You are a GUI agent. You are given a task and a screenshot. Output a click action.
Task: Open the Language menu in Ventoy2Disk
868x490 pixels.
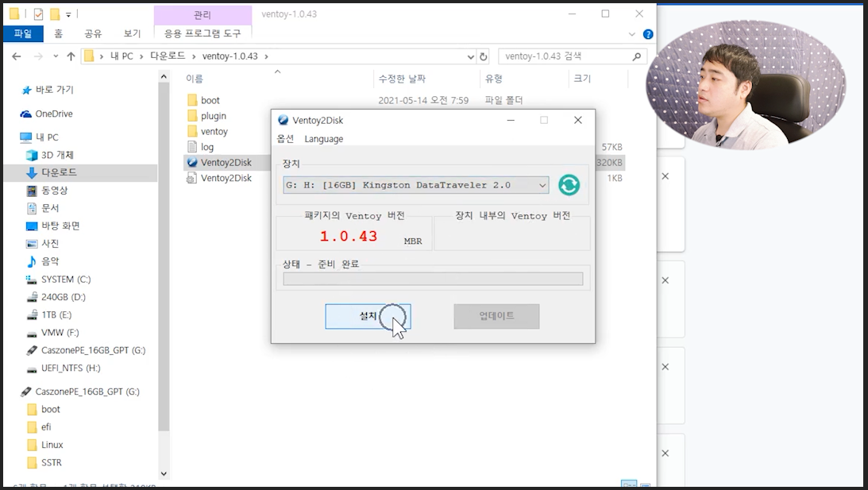point(323,139)
